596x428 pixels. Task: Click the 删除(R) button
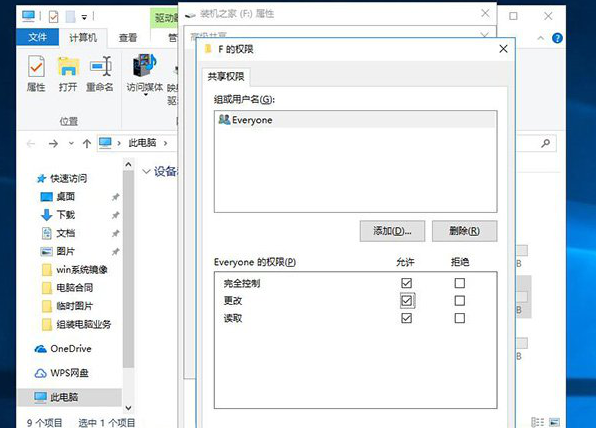click(x=464, y=231)
